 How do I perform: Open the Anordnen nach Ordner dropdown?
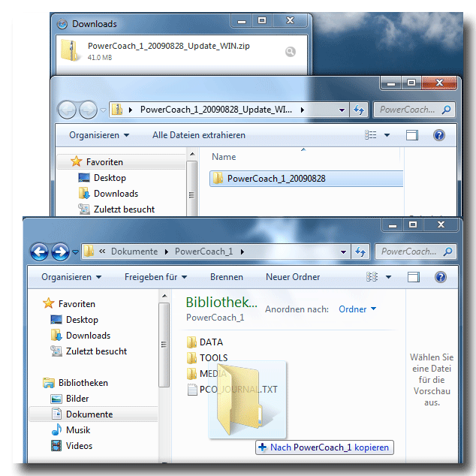[357, 309]
